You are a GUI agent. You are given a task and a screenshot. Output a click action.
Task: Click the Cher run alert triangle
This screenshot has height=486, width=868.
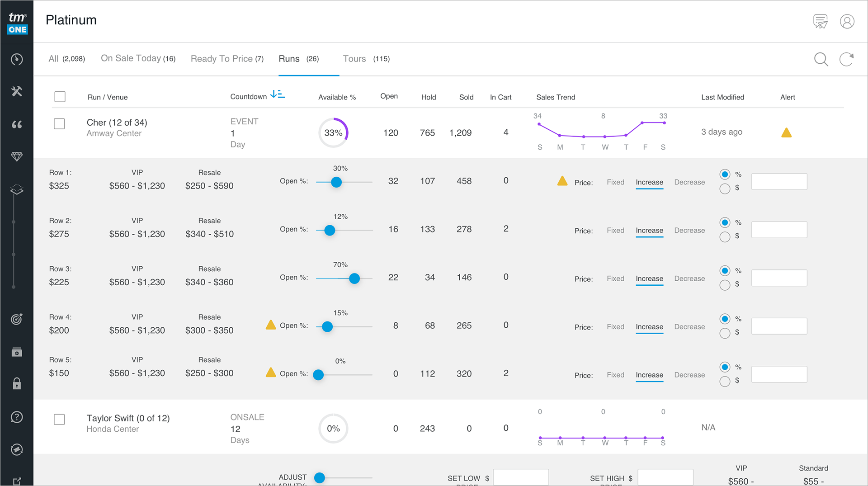[x=787, y=132]
